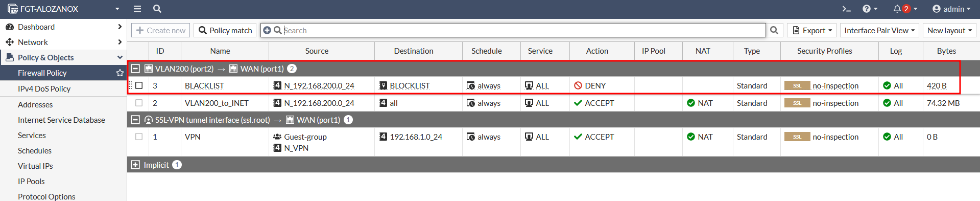Check the box for BLACKLIST policy row
This screenshot has width=980, height=201.
[139, 85]
